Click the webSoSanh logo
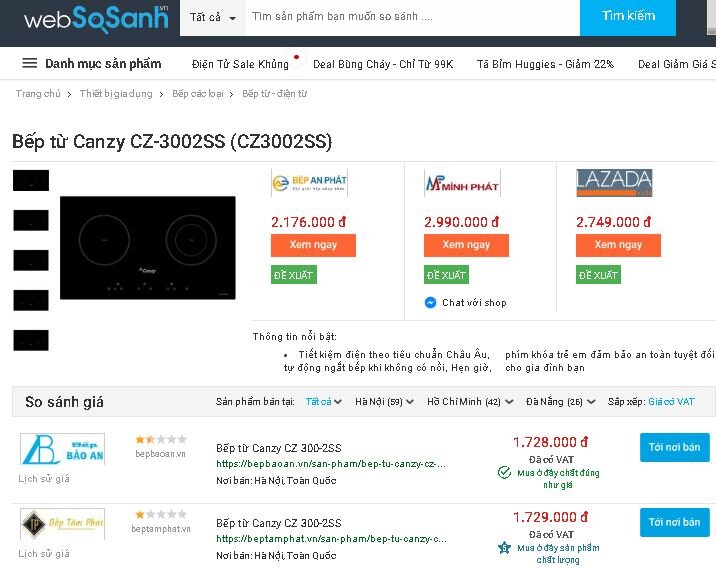Viewport: 716px width, 568px height. 96,19
